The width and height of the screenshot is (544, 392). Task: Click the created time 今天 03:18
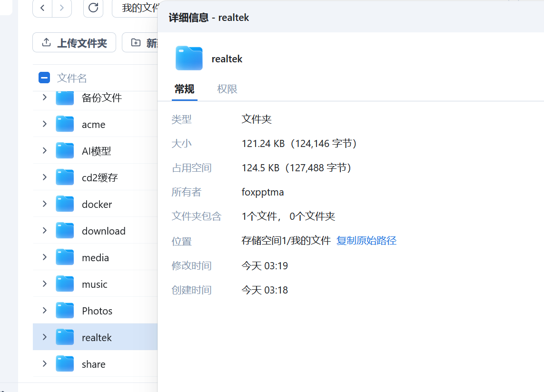click(x=265, y=290)
